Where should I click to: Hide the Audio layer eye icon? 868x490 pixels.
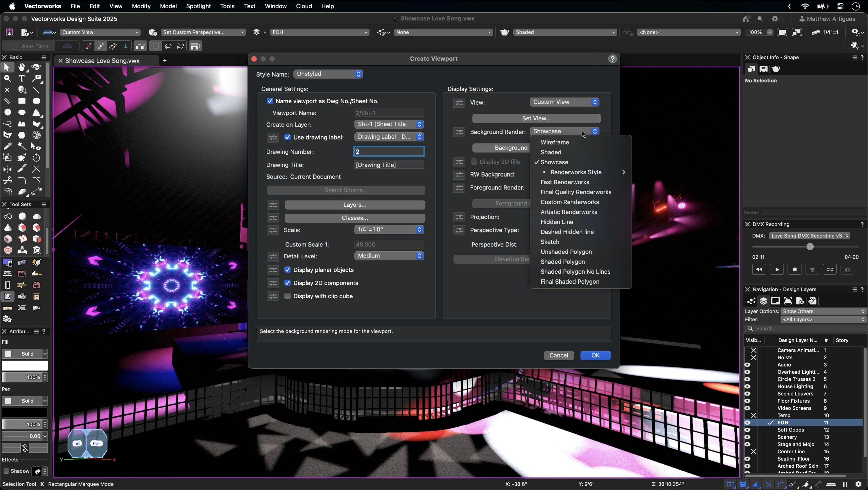pos(747,365)
